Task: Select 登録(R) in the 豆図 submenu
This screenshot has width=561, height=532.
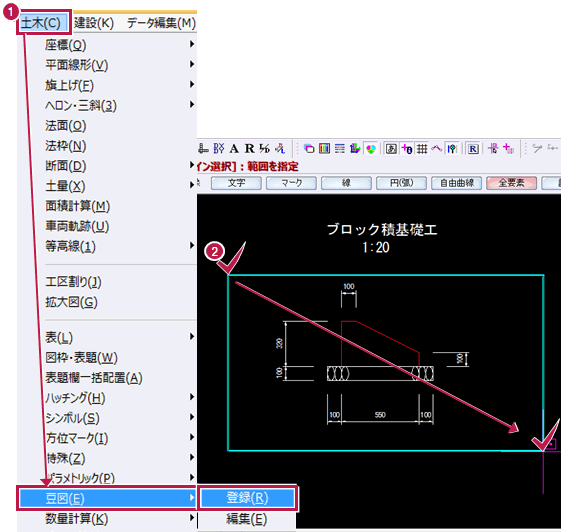Action: (x=247, y=498)
